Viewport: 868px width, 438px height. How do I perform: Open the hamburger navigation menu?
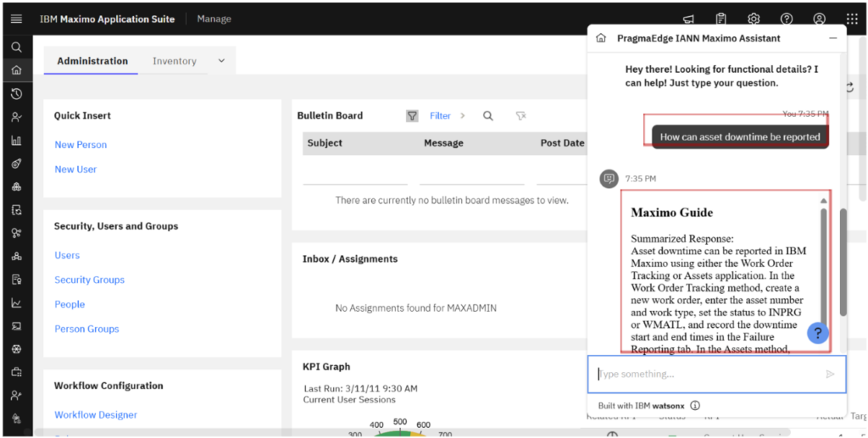[16, 19]
